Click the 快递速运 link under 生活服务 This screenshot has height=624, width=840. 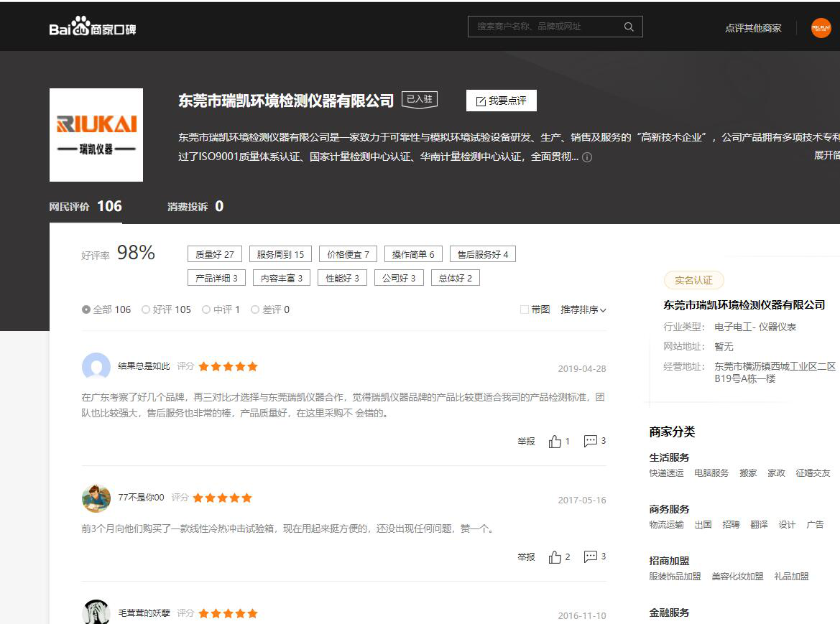(665, 472)
